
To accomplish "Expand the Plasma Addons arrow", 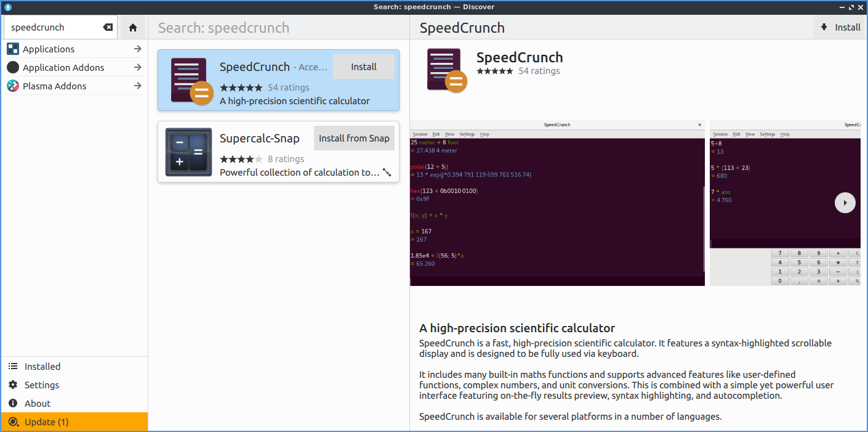I will pyautogui.click(x=137, y=86).
